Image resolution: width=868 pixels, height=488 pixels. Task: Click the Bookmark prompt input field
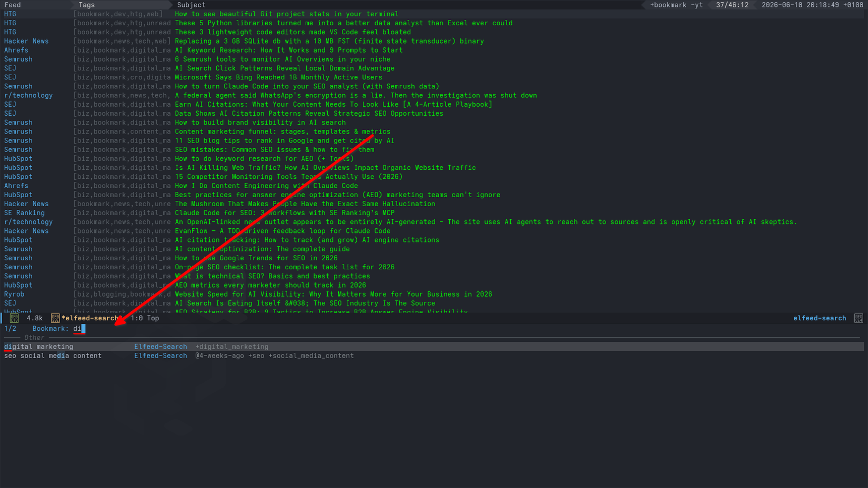(x=79, y=329)
